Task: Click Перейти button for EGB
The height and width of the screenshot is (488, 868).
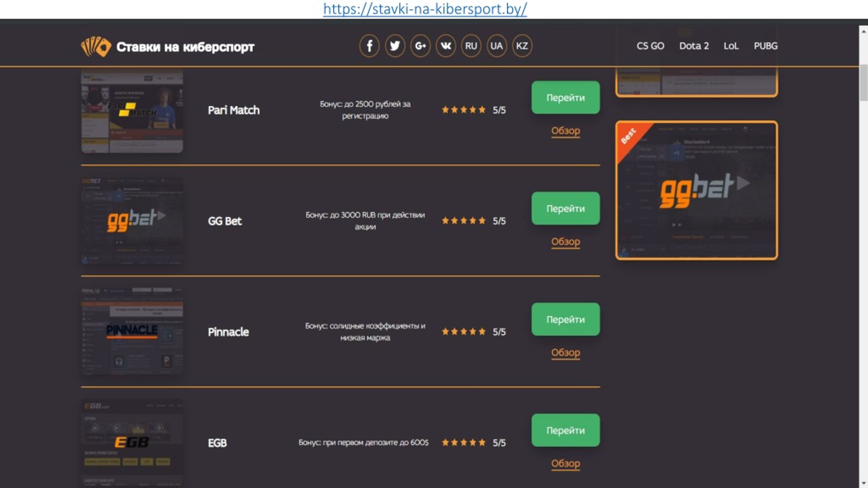Action: (566, 430)
